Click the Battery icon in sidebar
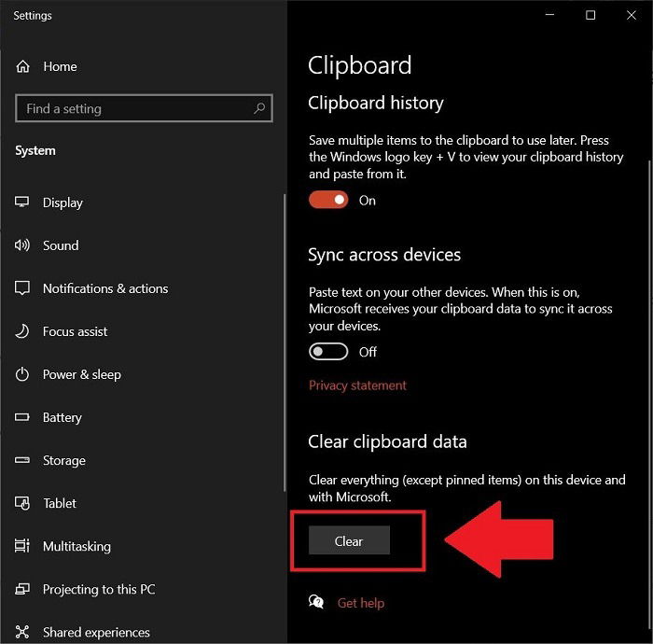 click(22, 417)
